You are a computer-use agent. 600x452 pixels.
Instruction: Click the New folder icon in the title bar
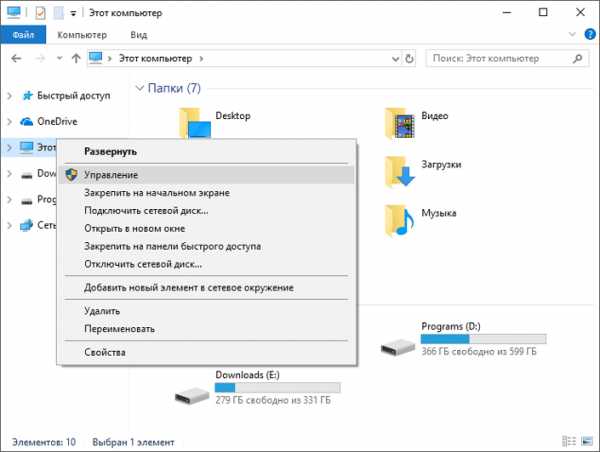(59, 13)
